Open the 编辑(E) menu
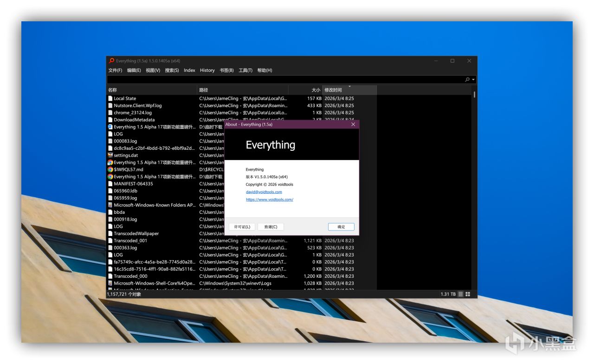Screen dimensions: 594x364 pyautogui.click(x=134, y=70)
